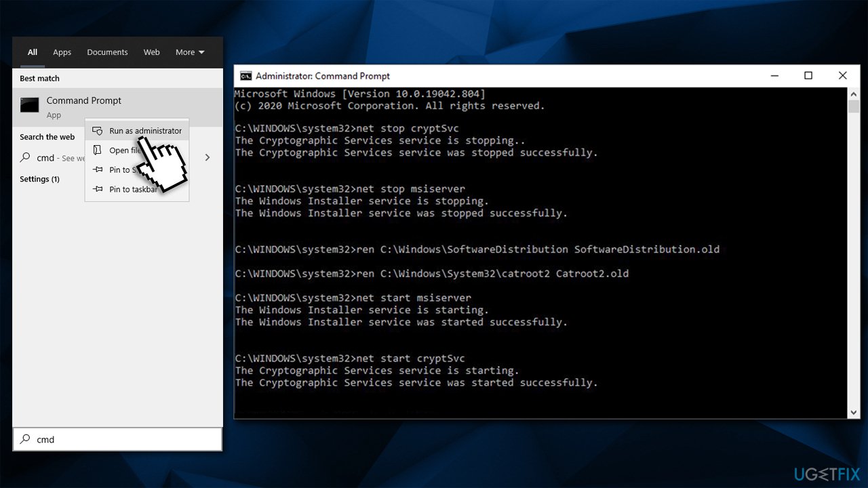This screenshot has height=488, width=868.
Task: Click the Command Prompt title bar icon
Action: pos(246,76)
